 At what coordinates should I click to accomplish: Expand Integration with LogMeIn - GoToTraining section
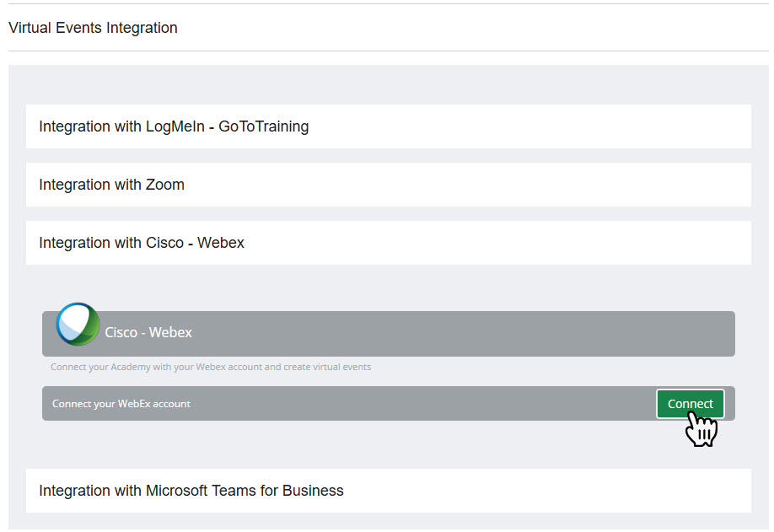point(174,126)
